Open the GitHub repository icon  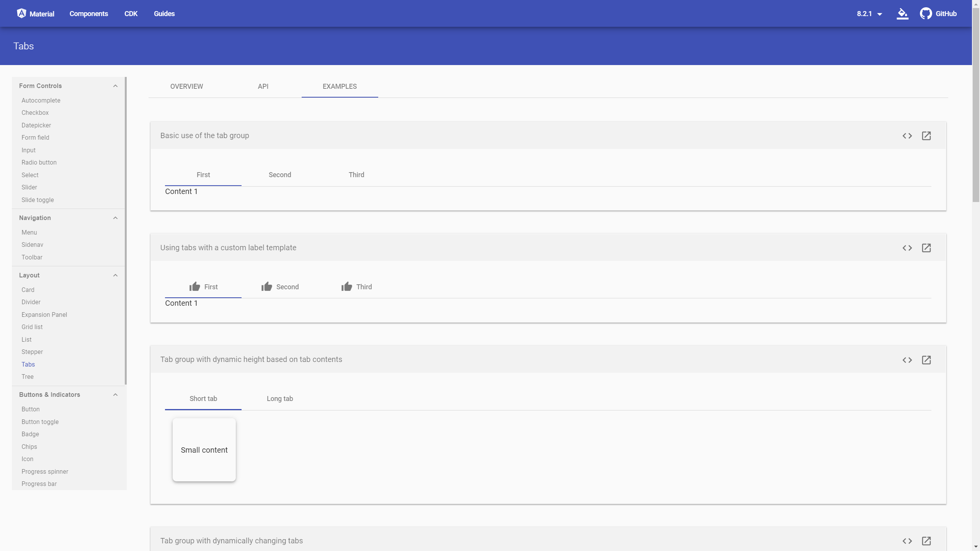click(926, 13)
